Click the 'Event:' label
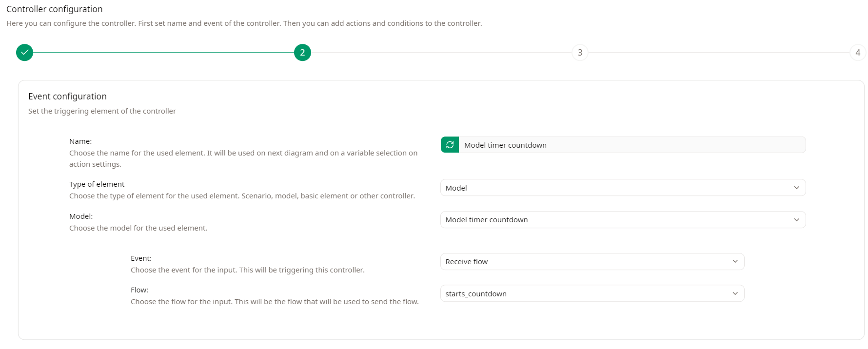868x349 pixels. coord(141,258)
